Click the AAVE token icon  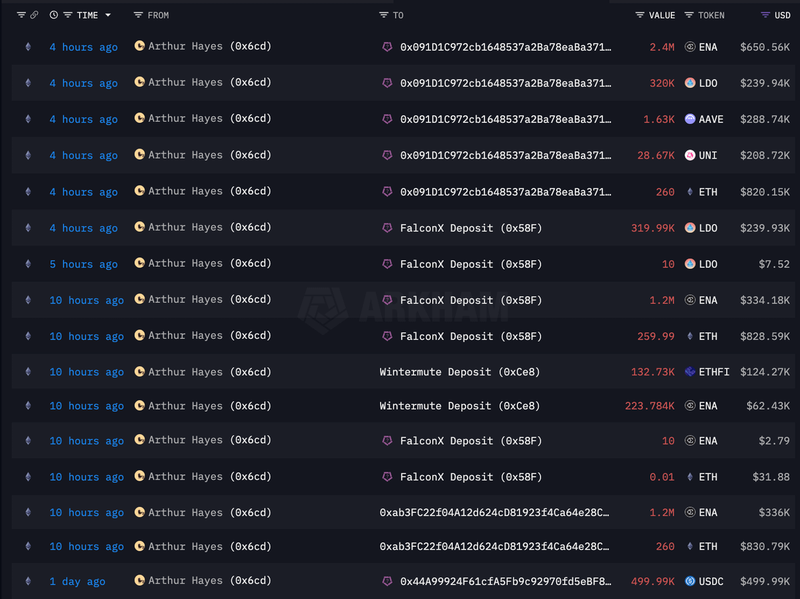click(x=690, y=119)
